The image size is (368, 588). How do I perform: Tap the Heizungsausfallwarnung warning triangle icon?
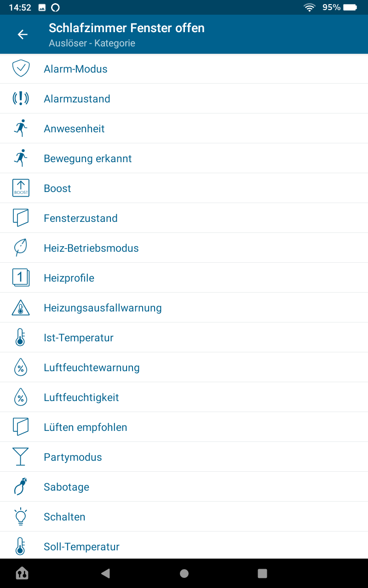coord(21,308)
